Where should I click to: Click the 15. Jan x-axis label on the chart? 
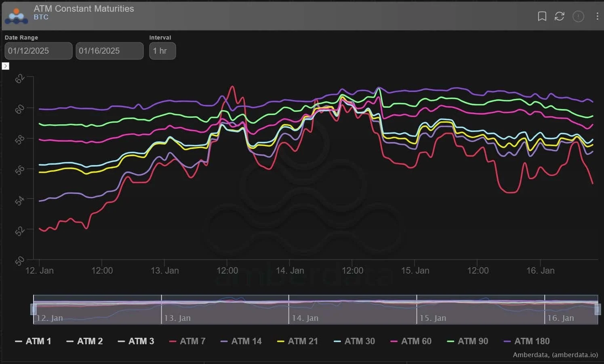(x=415, y=270)
